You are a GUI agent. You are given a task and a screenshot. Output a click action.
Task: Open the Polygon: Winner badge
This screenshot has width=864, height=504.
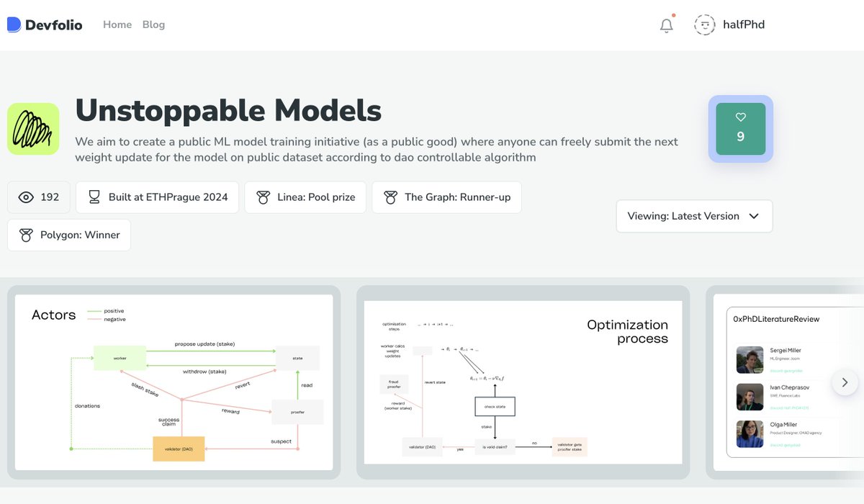(69, 235)
